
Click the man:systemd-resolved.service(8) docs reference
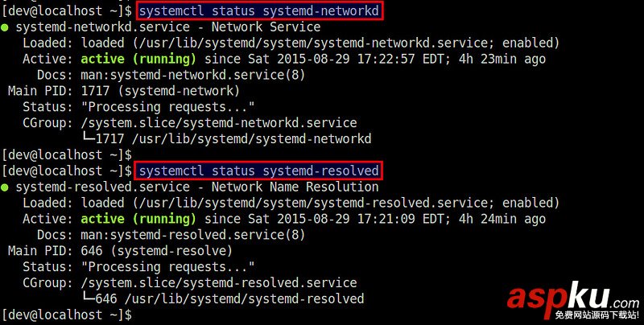pos(193,235)
